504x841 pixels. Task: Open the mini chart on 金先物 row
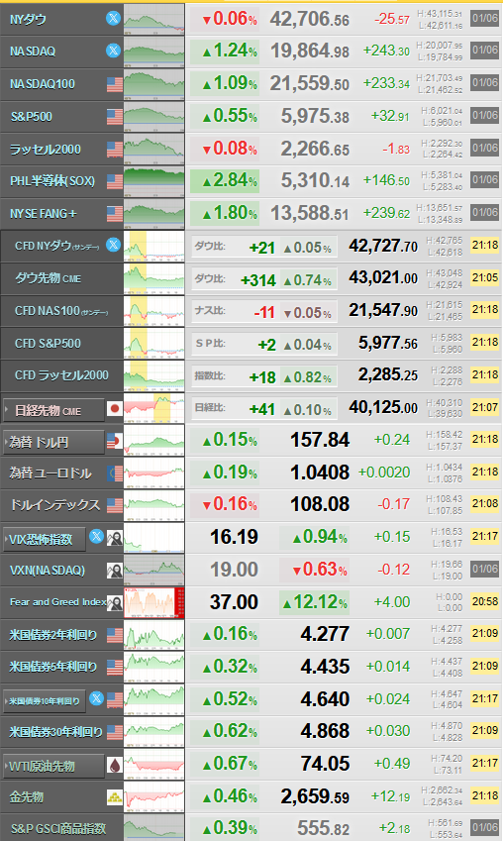coord(153,797)
